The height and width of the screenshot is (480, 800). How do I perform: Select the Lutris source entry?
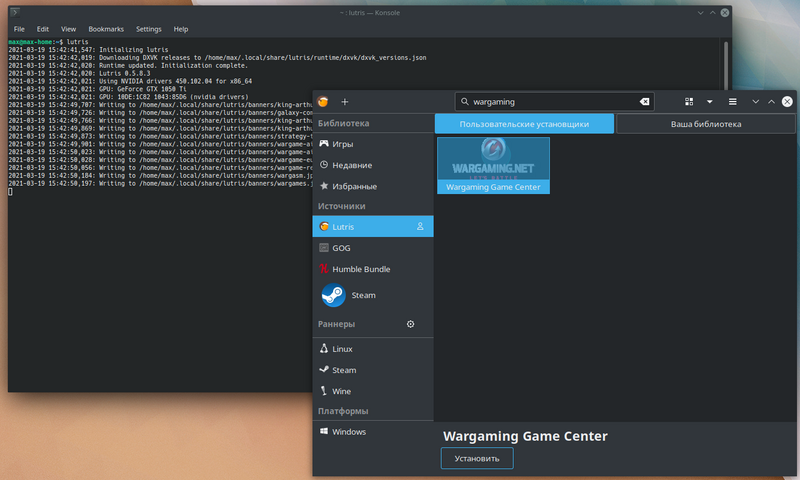(x=373, y=226)
